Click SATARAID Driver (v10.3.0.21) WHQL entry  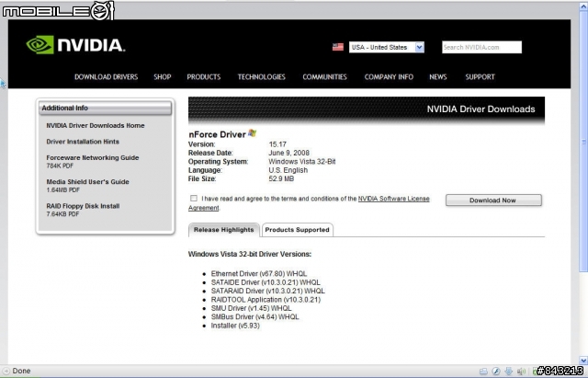pos(267,291)
